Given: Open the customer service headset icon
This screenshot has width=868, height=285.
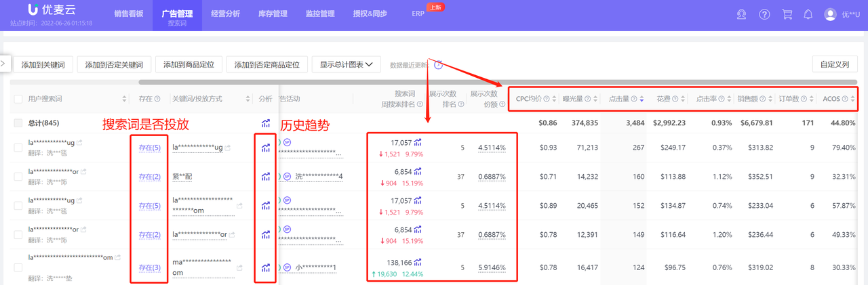Looking at the screenshot, I should point(742,14).
